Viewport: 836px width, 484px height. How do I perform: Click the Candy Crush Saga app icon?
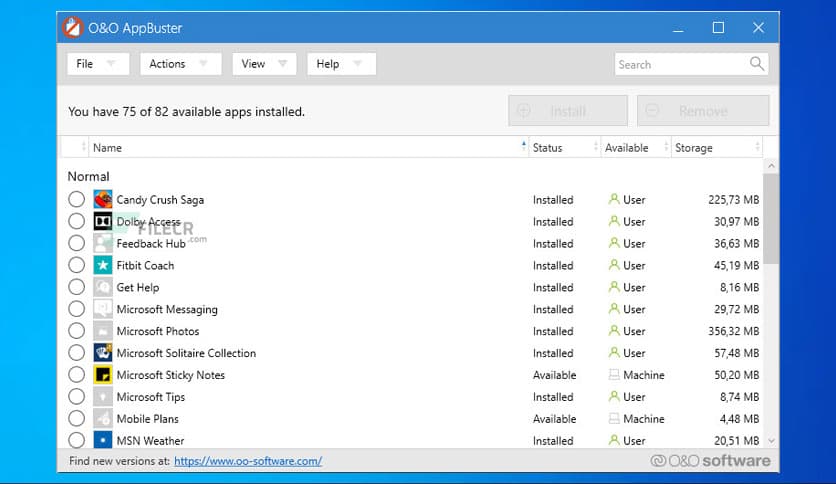[103, 199]
